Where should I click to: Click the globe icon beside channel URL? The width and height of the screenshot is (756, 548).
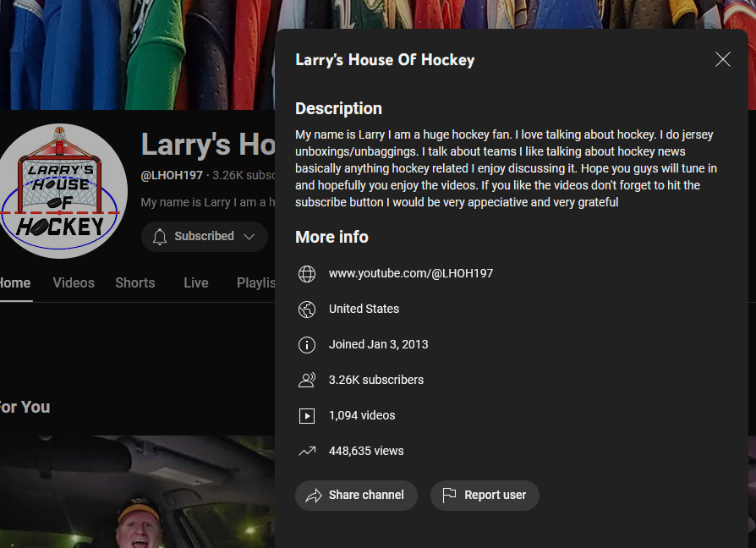(x=307, y=274)
